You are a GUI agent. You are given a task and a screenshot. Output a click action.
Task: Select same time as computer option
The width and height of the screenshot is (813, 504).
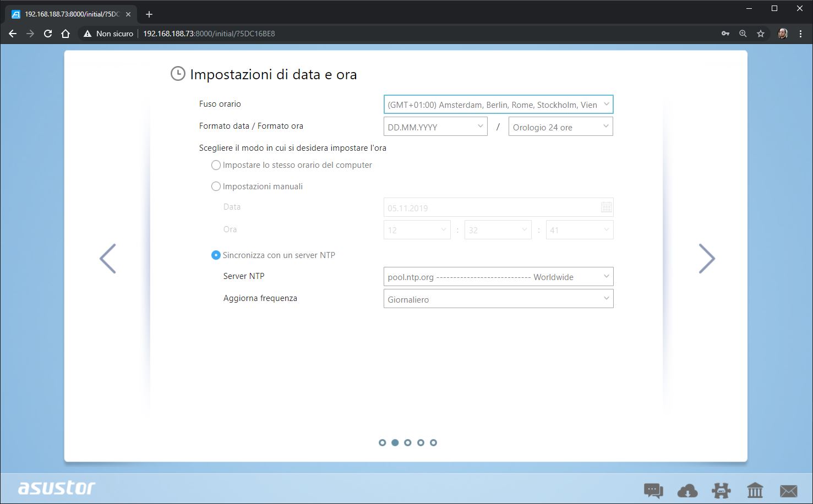[x=216, y=165]
